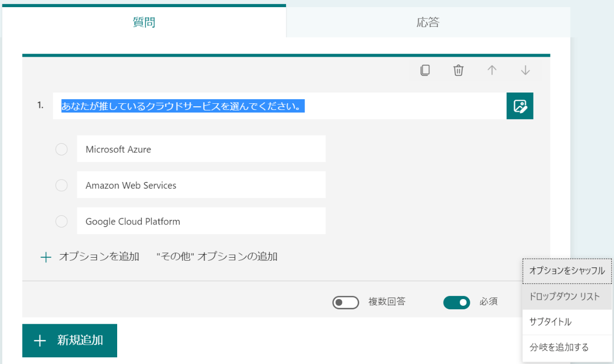This screenshot has height=364, width=614.
Task: Click "その他" オプションの追加
Action: [x=217, y=257]
